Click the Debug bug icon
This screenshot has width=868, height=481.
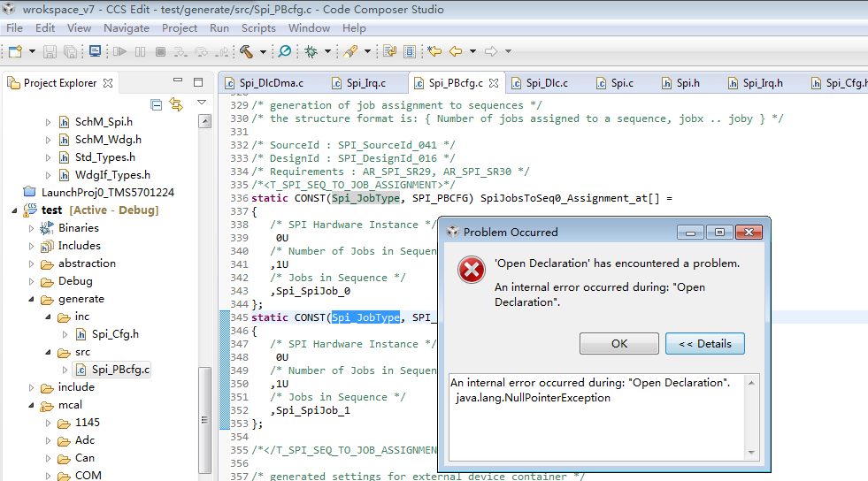[311, 51]
